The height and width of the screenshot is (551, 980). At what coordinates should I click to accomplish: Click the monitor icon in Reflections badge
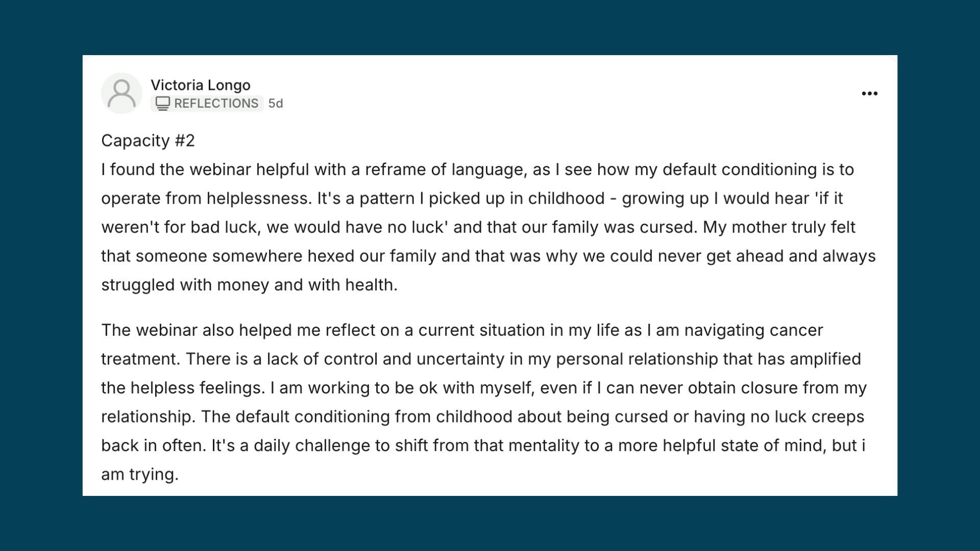[162, 103]
